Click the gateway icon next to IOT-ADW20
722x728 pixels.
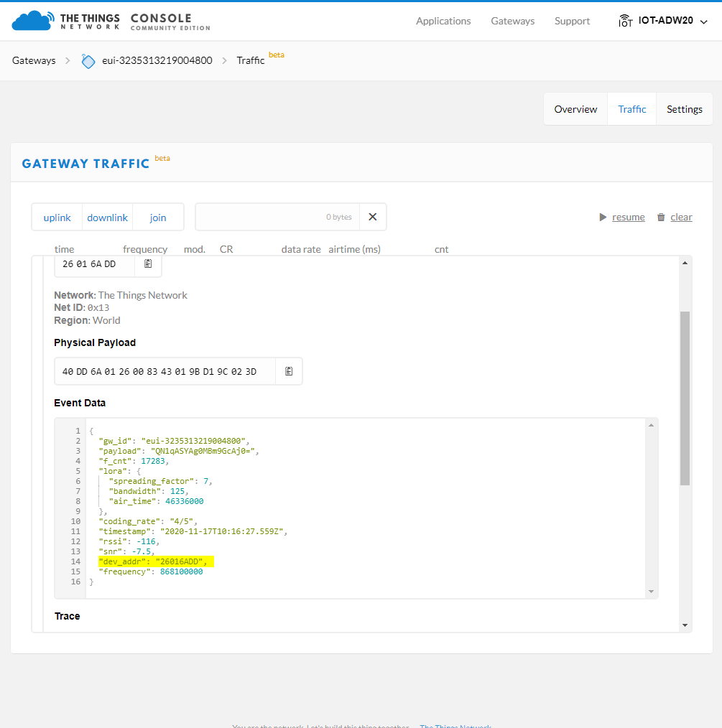(625, 21)
